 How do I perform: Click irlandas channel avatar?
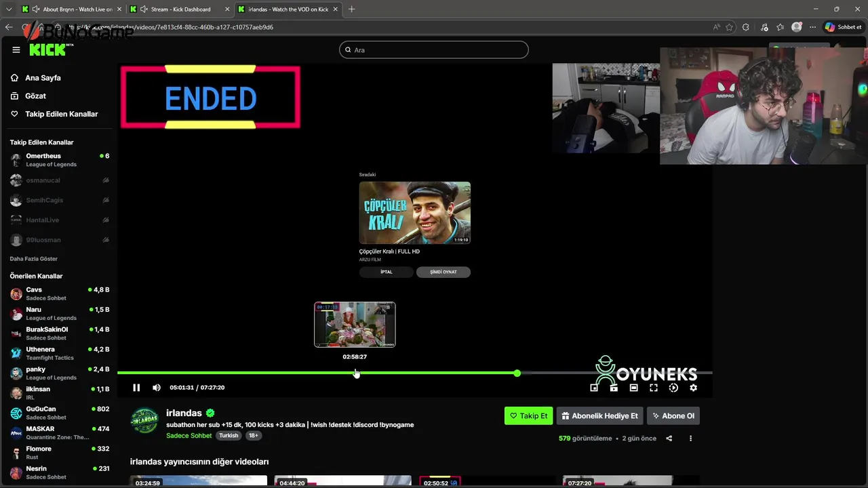coord(144,421)
